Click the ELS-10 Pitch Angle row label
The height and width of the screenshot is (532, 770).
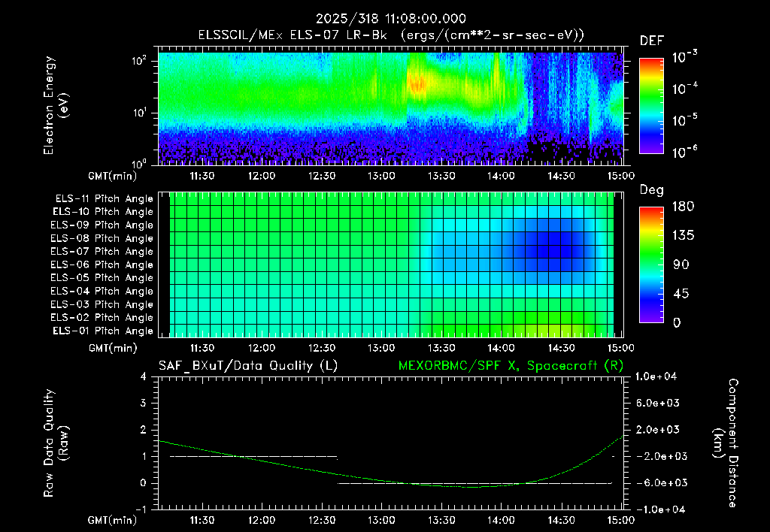(x=103, y=212)
